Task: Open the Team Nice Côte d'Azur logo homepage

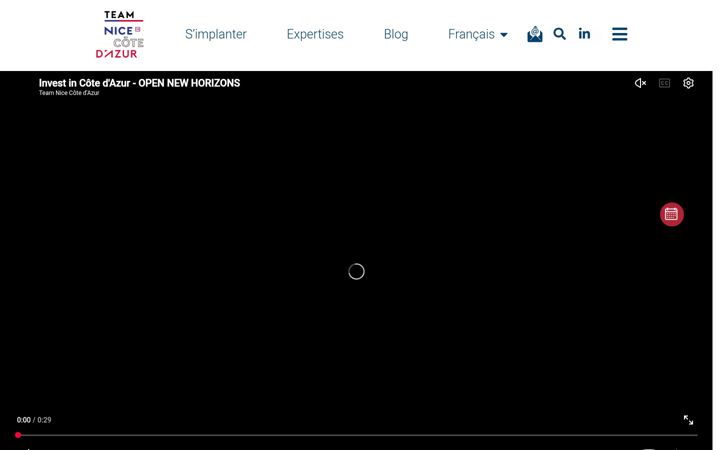Action: pos(120,34)
